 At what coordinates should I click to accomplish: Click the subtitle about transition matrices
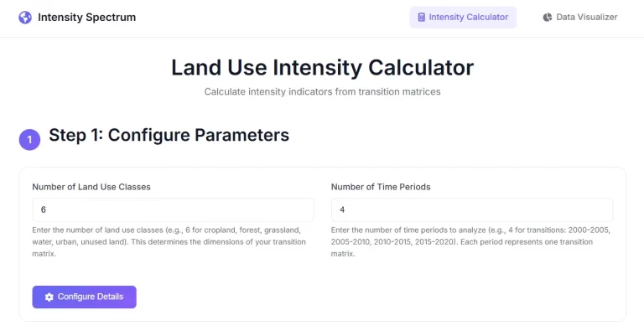322,91
